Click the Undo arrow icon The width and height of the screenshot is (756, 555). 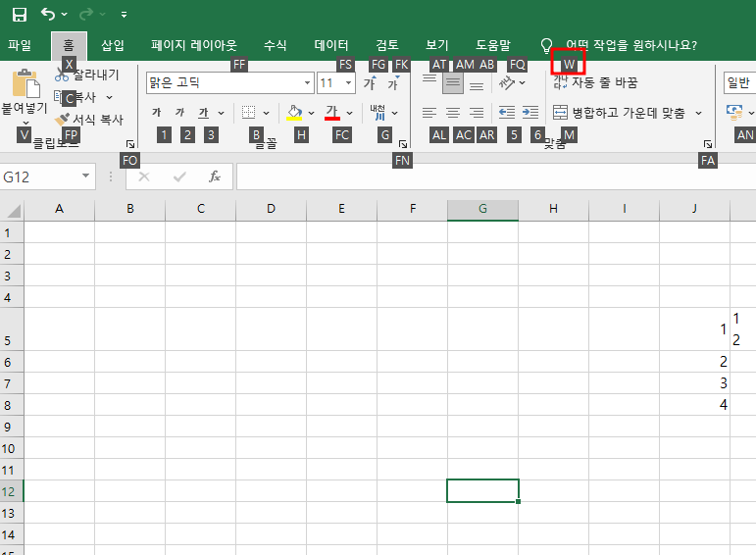[48, 14]
